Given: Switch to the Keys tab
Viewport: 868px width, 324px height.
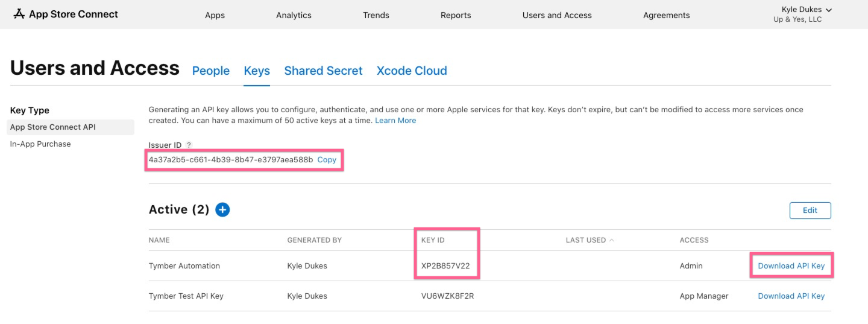Looking at the screenshot, I should coord(257,71).
